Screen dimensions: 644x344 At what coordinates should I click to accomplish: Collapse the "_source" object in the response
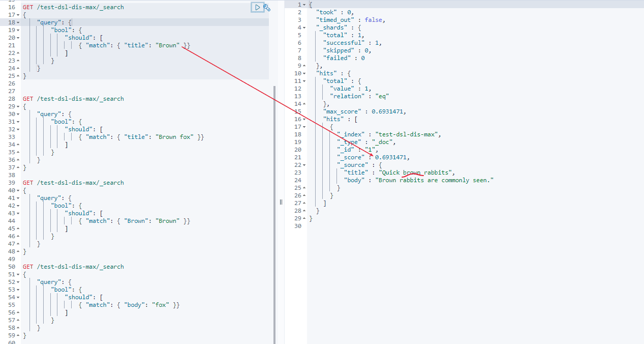(x=304, y=165)
